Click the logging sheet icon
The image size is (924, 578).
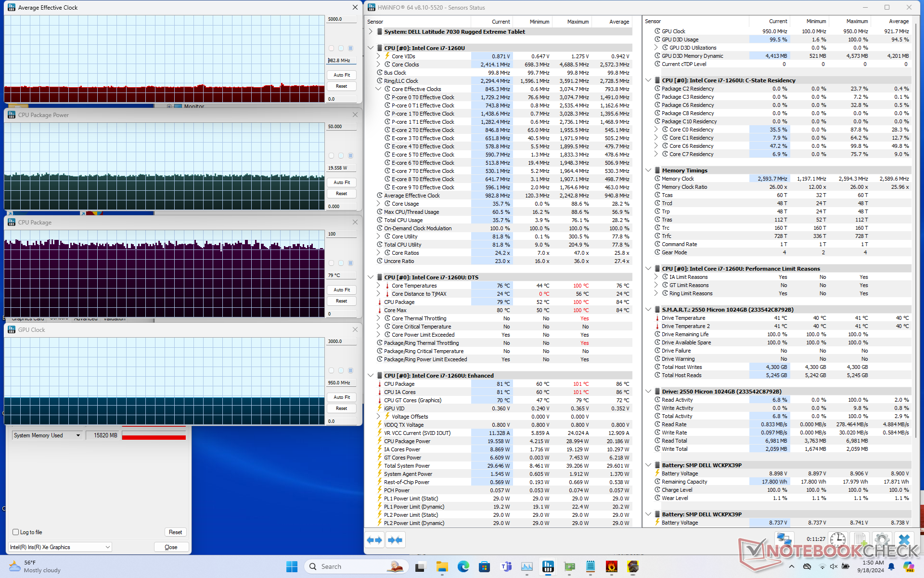860,539
